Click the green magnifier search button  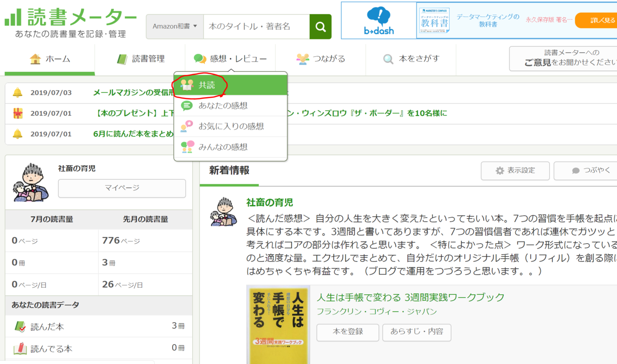[321, 26]
